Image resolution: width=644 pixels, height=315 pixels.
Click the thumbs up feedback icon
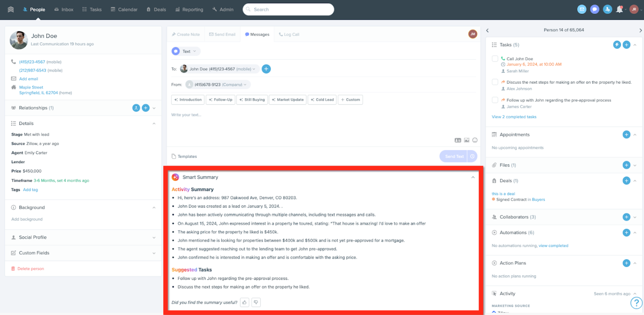pyautogui.click(x=244, y=302)
